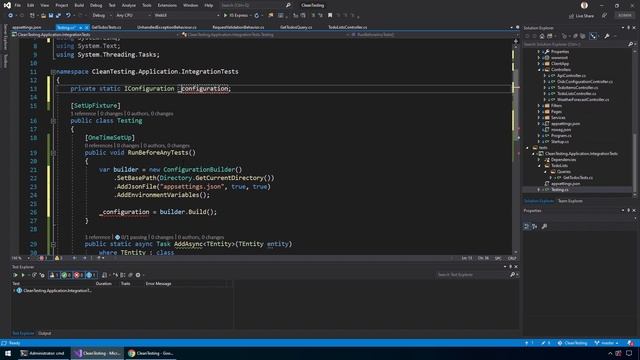Toggle auto-hide pin on Solution Explorer panel

[x=629, y=28]
